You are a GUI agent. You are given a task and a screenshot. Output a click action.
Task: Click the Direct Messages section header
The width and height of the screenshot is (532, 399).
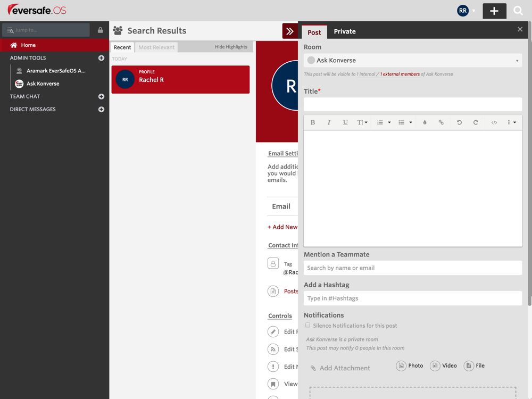(32, 109)
